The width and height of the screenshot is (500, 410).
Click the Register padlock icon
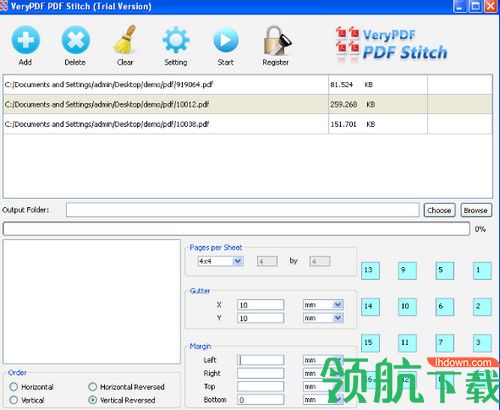tap(276, 40)
